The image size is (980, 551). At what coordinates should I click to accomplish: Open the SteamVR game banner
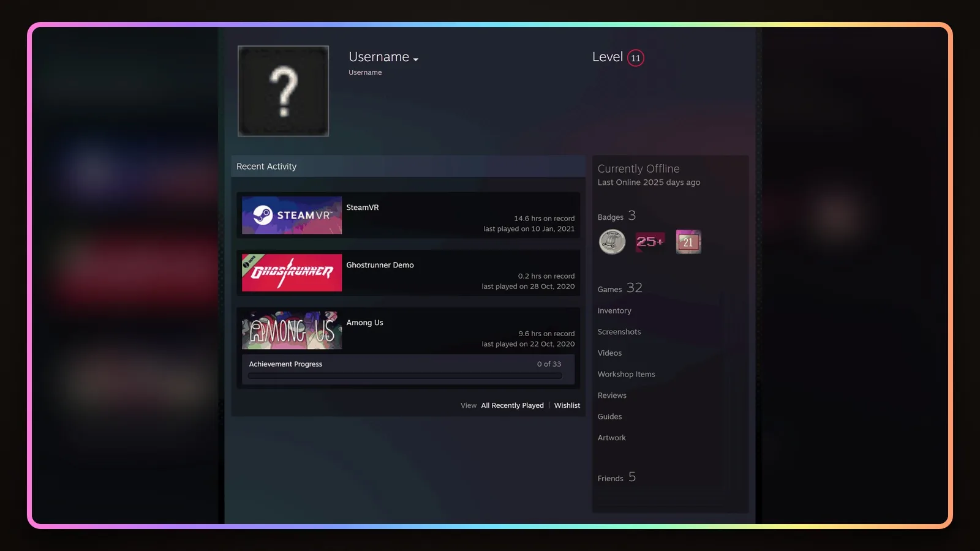pos(292,215)
